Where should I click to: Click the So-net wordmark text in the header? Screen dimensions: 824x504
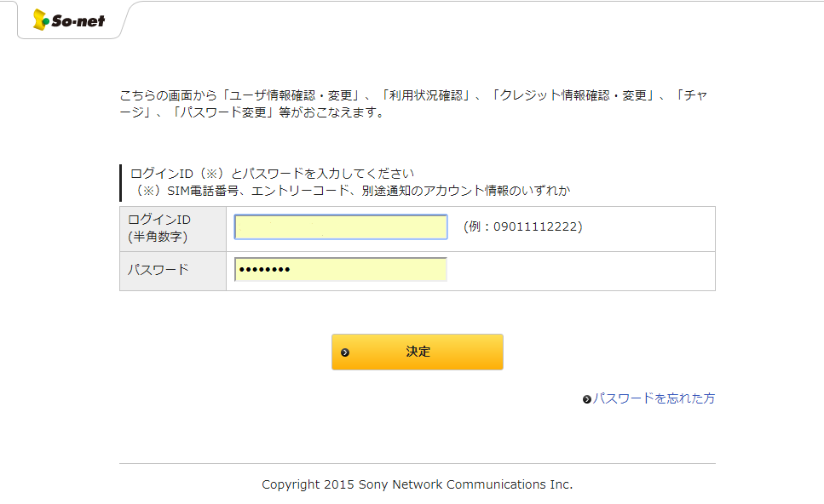click(78, 21)
